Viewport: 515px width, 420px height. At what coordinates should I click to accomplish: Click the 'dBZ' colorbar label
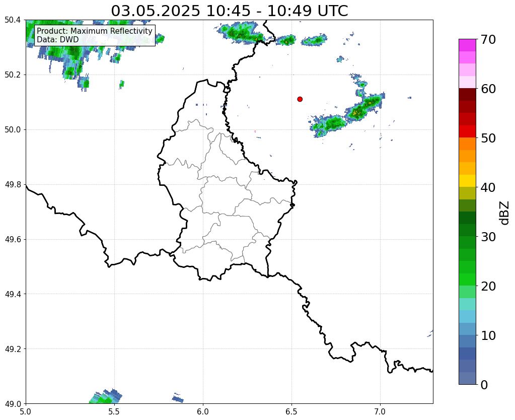505,213
